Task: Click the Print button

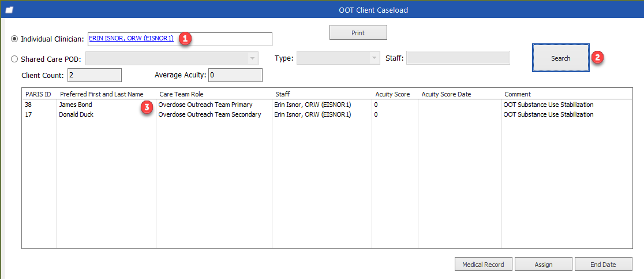Action: coord(358,33)
